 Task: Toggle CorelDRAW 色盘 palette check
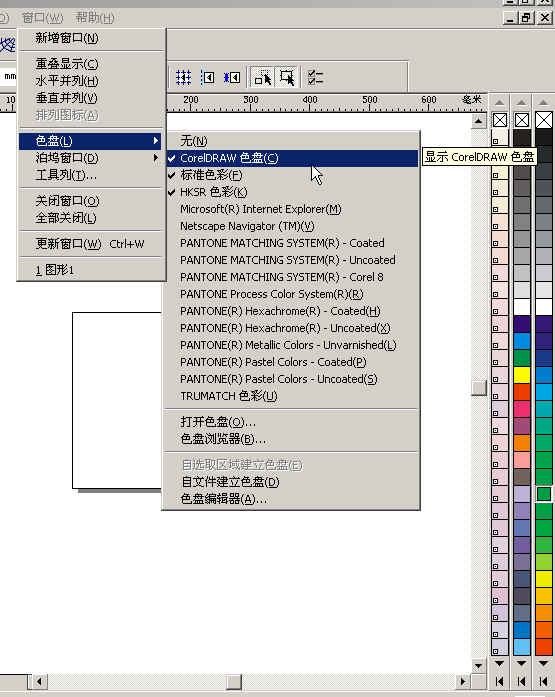click(x=292, y=158)
